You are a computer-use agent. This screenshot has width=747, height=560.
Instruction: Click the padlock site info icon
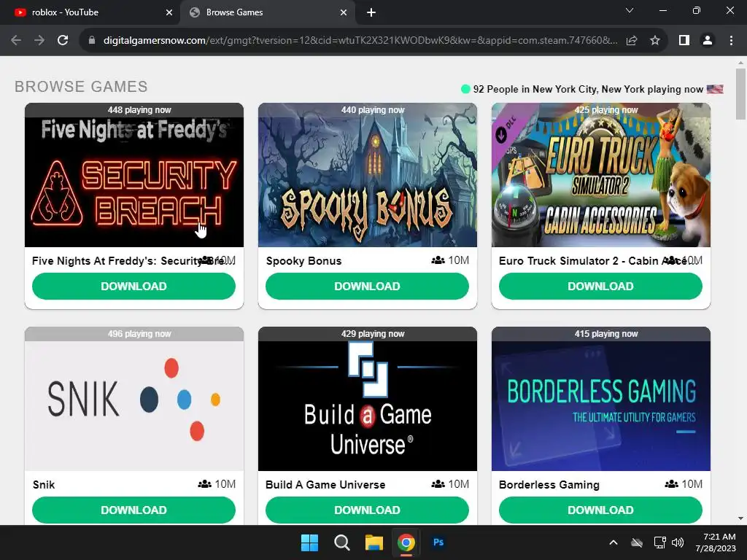[x=92, y=41]
